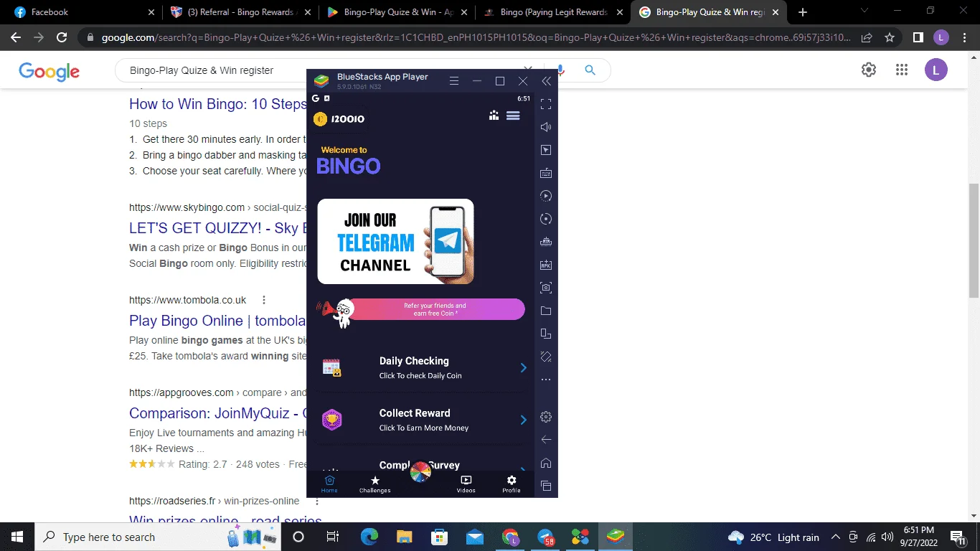The height and width of the screenshot is (551, 980).
Task: Switch to Bingo (Paying Legit Rewards tab
Action: (x=553, y=12)
